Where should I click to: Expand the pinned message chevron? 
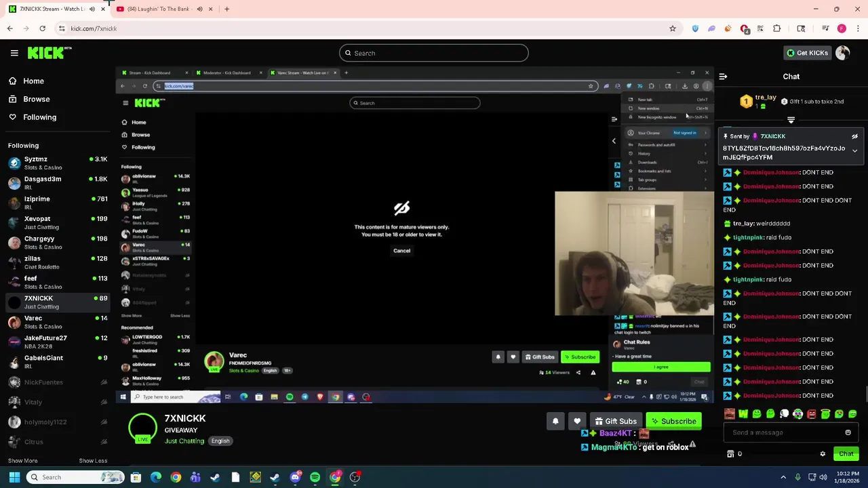(x=854, y=151)
